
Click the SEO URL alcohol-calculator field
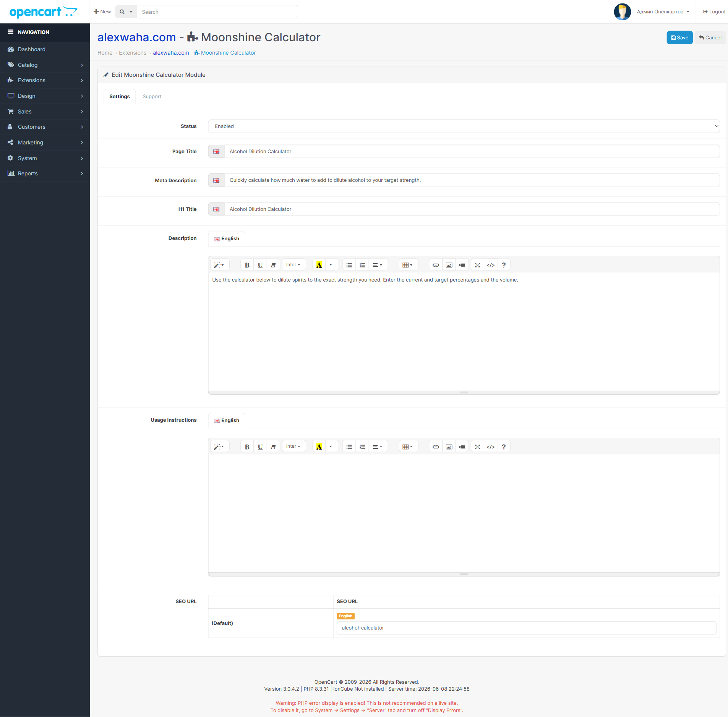pyautogui.click(x=527, y=628)
